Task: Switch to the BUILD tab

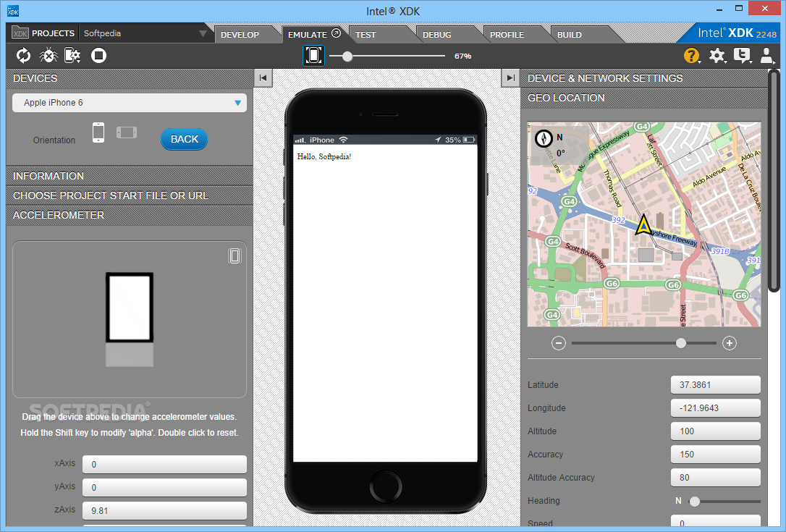Action: [570, 35]
